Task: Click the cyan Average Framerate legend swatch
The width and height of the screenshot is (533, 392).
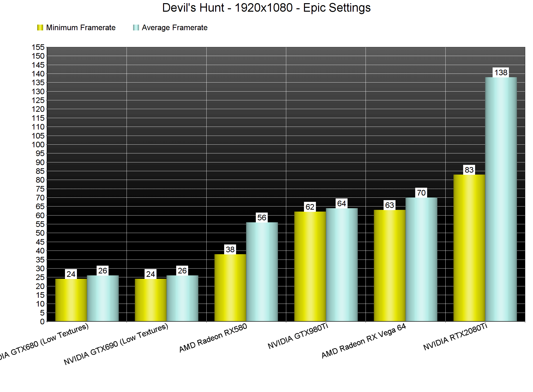Action: coord(136,28)
